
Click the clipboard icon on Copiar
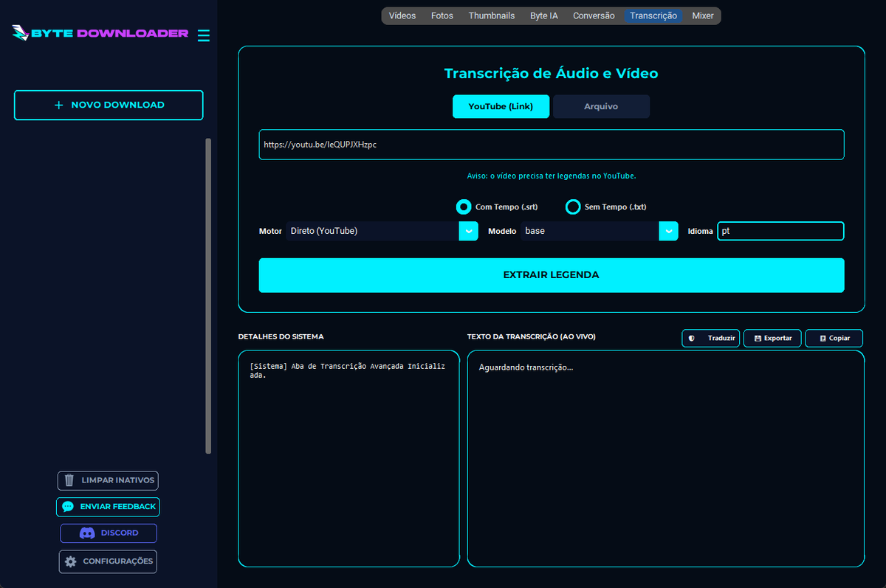point(823,338)
